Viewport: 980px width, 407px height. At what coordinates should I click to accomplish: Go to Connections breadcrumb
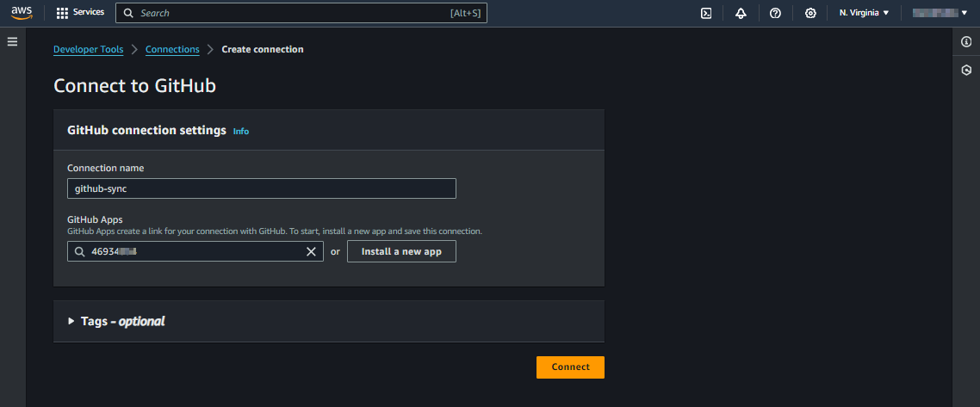coord(172,49)
